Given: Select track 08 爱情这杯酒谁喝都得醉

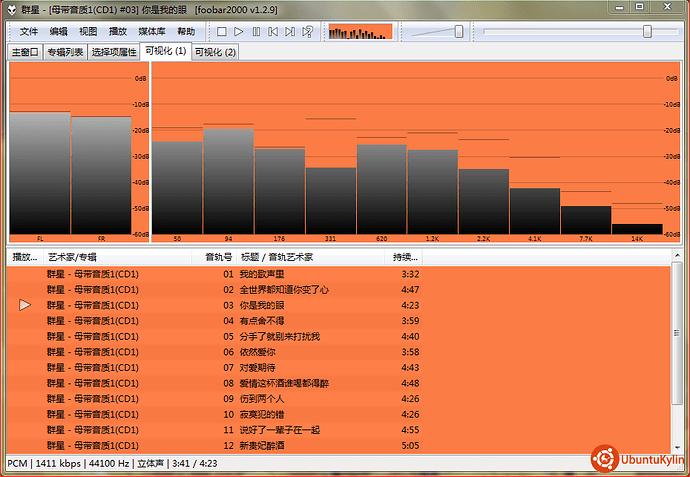Looking at the screenshot, I should (x=338, y=383).
